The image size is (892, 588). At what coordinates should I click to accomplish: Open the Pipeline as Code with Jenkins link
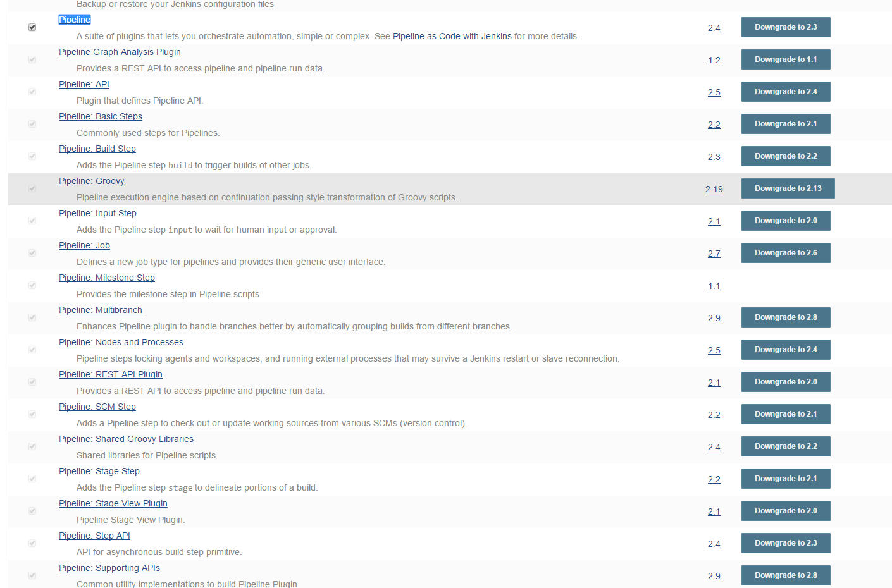point(452,36)
